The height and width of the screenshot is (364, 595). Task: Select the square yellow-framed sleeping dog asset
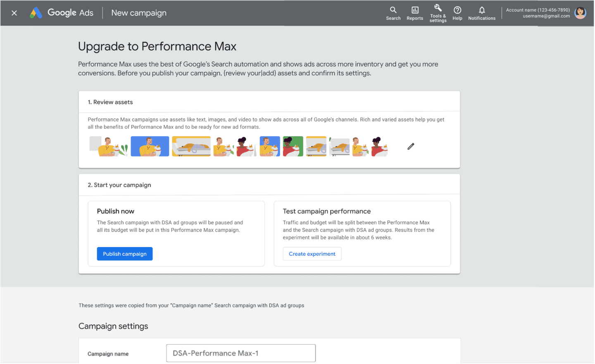[x=316, y=146]
